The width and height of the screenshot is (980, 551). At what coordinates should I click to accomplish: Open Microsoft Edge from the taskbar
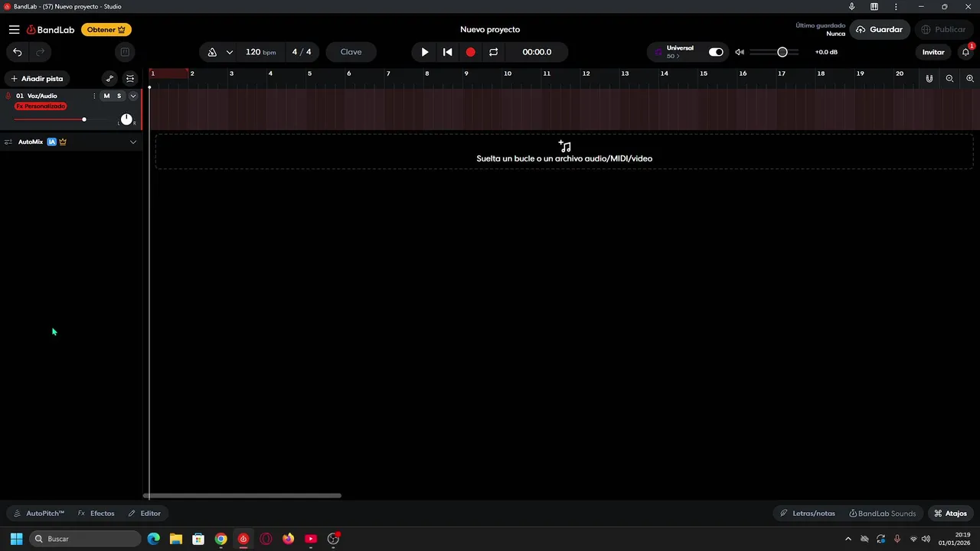point(154,539)
